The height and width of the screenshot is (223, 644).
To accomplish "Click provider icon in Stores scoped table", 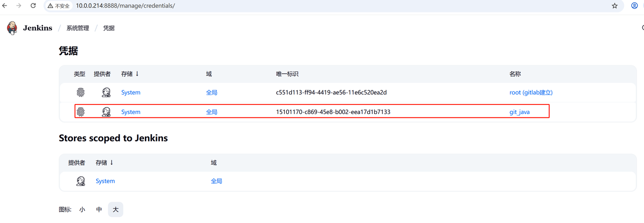I will point(80,181).
